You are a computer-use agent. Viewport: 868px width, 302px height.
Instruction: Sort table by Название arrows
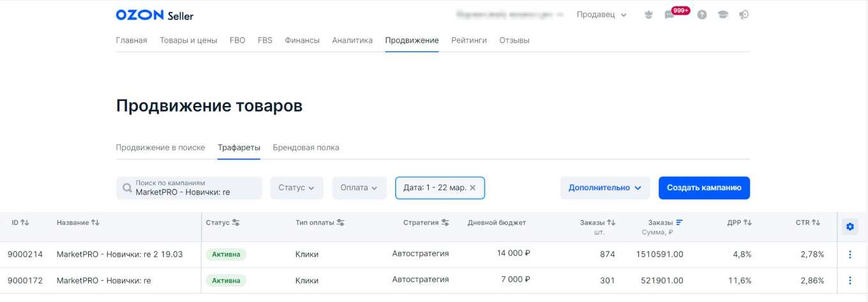(95, 222)
